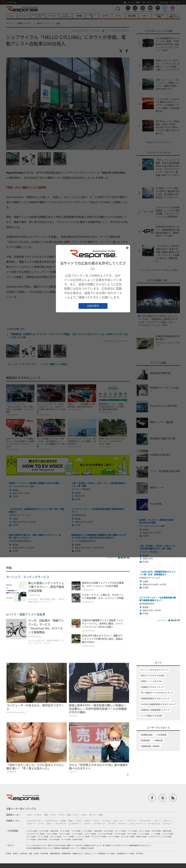Expand 愛車無料査定 user assistance link
This screenshot has width=186, height=868.
tap(146, 735)
